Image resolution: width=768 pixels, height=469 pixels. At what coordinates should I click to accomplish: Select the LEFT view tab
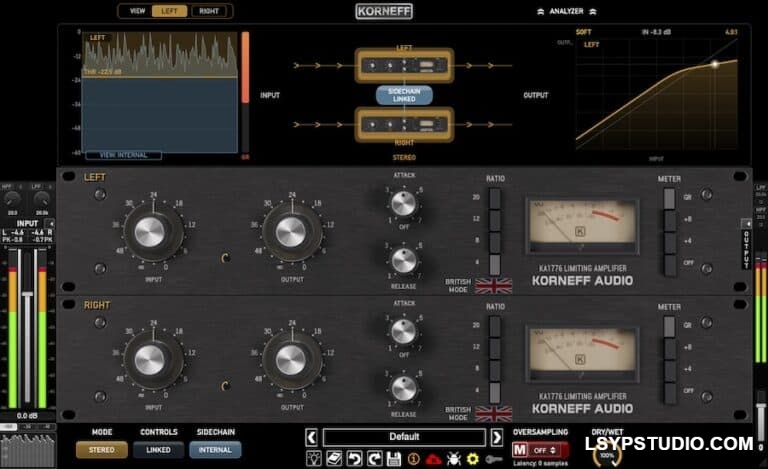tap(169, 11)
